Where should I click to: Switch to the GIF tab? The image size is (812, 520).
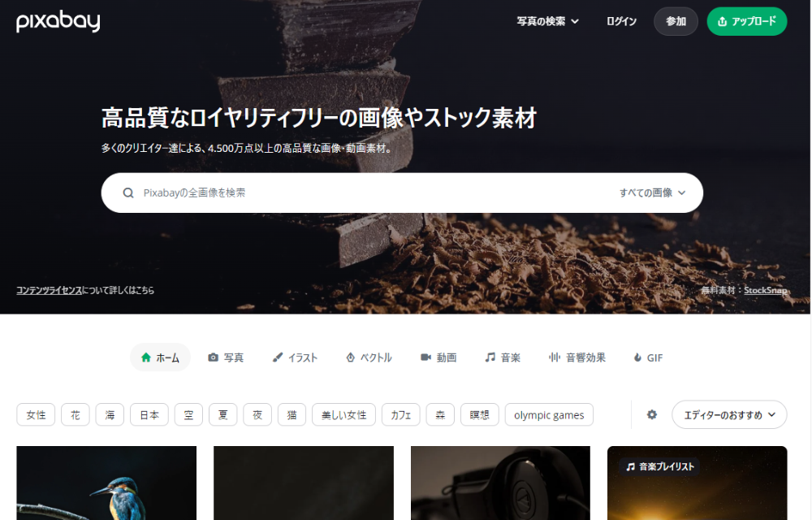point(648,357)
